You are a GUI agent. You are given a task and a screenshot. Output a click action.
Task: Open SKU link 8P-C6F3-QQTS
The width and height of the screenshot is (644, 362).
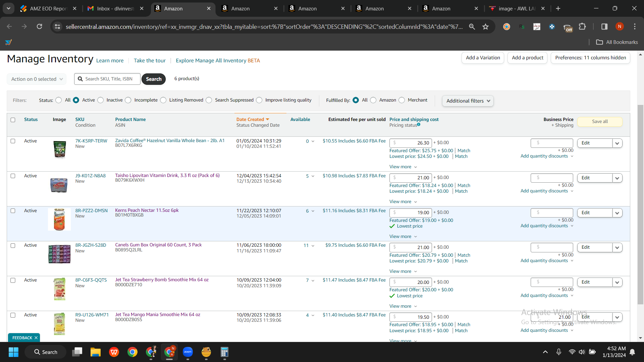pos(91,280)
